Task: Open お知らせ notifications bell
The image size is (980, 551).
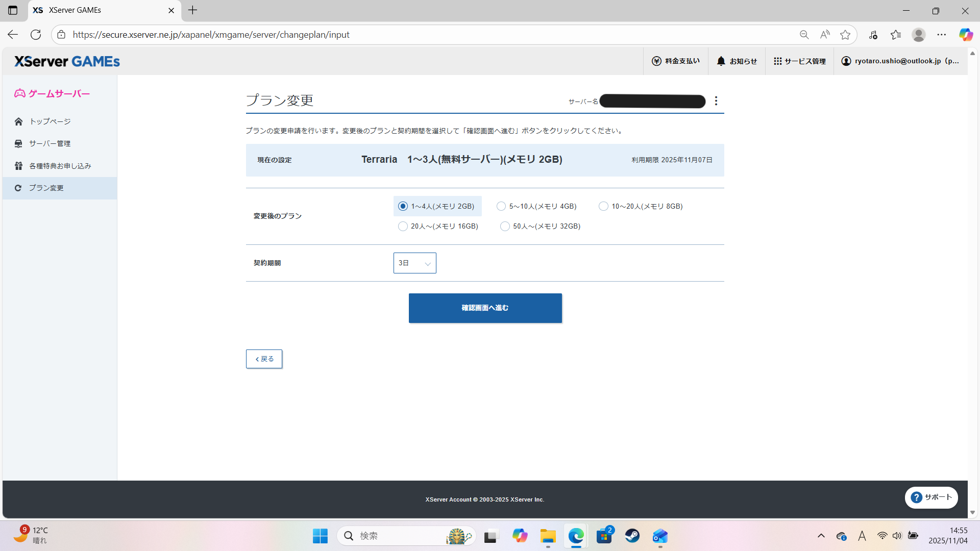Action: [737, 61]
